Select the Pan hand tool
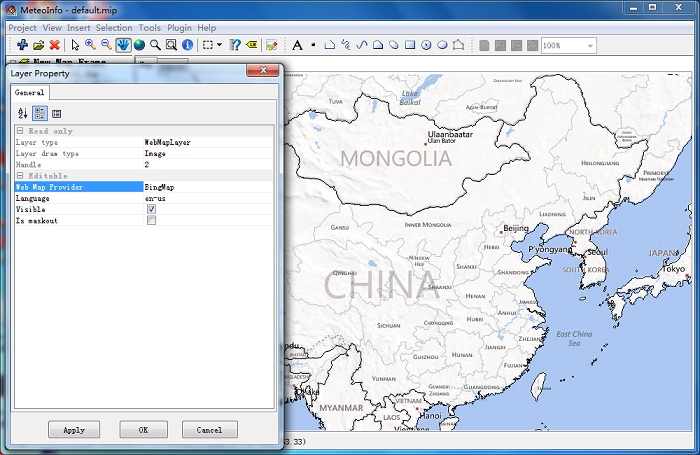The height and width of the screenshot is (455, 700). coord(123,45)
